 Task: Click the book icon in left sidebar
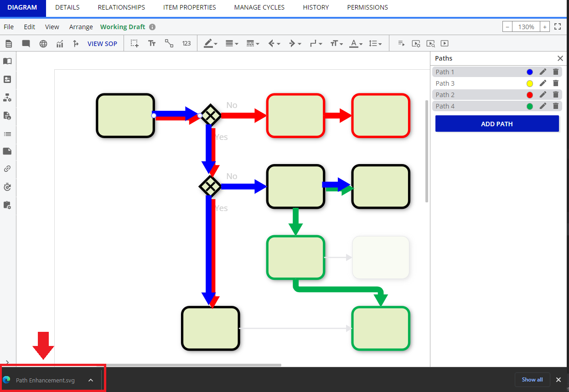[7, 61]
